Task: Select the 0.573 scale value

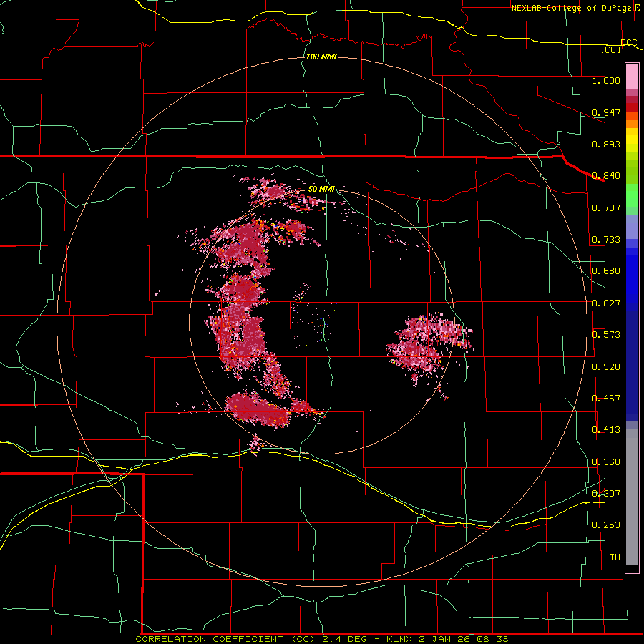Action: point(606,335)
